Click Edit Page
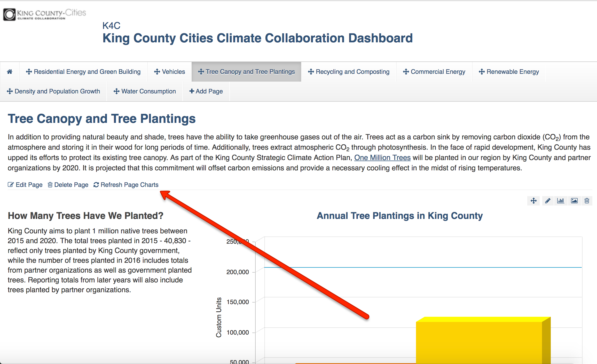 [25, 185]
